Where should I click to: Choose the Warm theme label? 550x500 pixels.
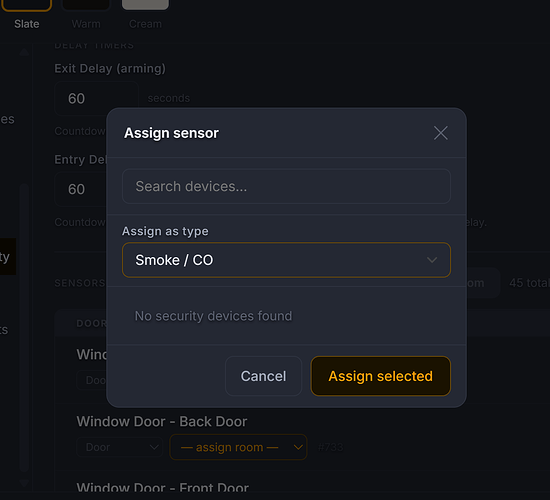coord(86,24)
